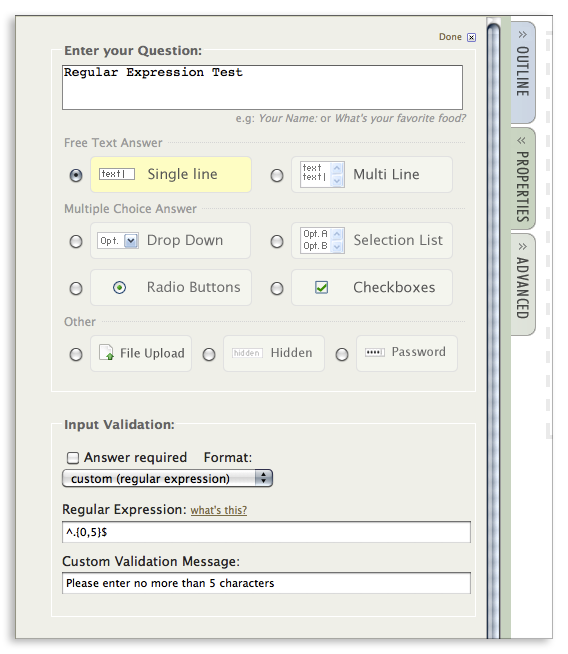Image resolution: width=568 pixels, height=654 pixels.
Task: Select the Multi Line radio button
Action: coord(277,175)
